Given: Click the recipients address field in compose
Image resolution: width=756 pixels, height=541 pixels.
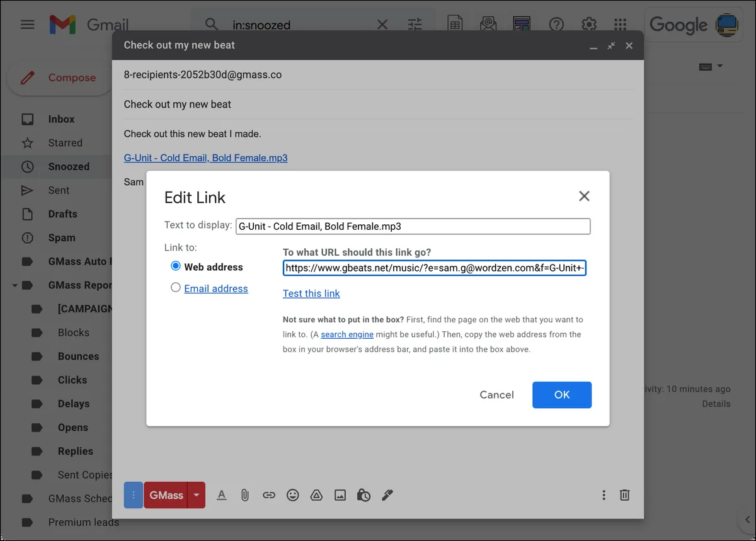Looking at the screenshot, I should point(378,75).
